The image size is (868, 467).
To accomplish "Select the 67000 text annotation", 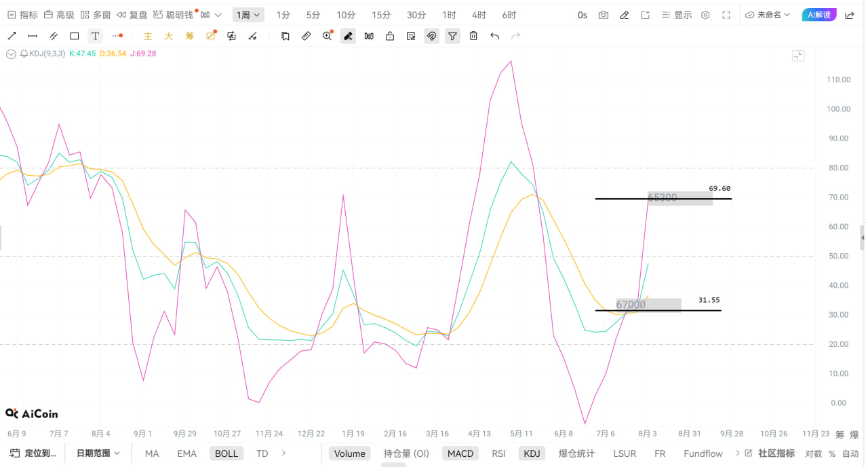I will click(x=648, y=305).
